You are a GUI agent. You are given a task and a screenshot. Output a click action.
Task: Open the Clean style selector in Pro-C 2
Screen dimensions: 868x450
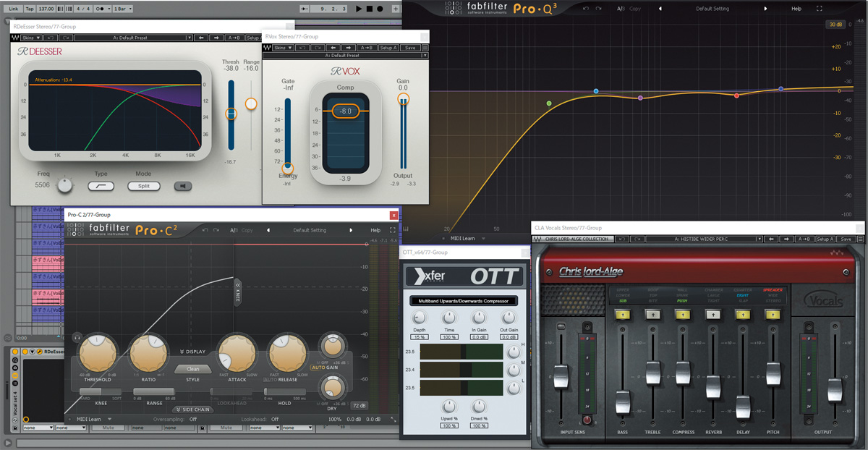(192, 369)
